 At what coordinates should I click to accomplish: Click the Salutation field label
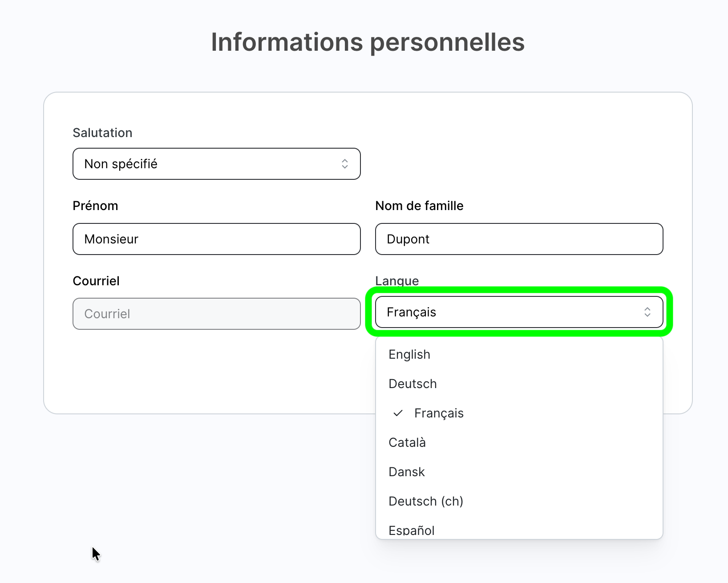102,133
